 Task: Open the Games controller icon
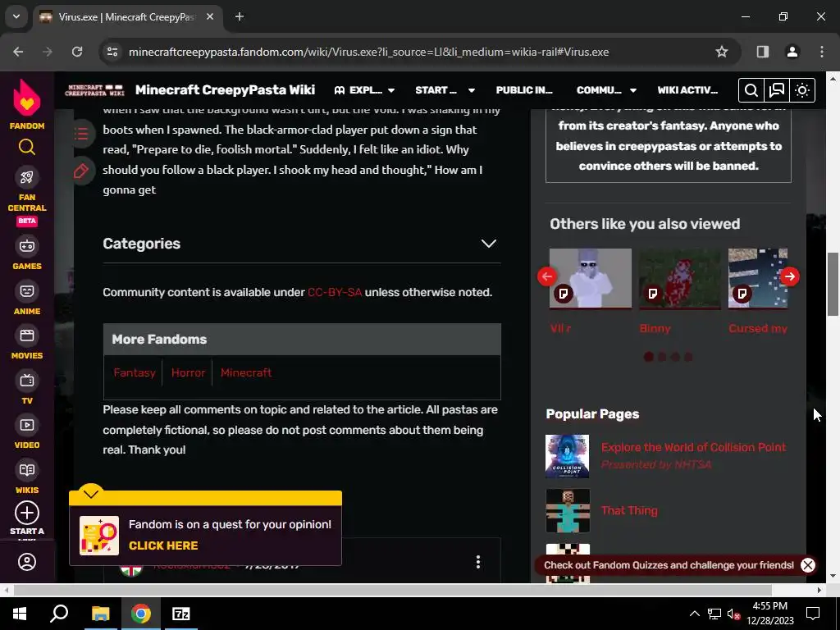point(27,246)
